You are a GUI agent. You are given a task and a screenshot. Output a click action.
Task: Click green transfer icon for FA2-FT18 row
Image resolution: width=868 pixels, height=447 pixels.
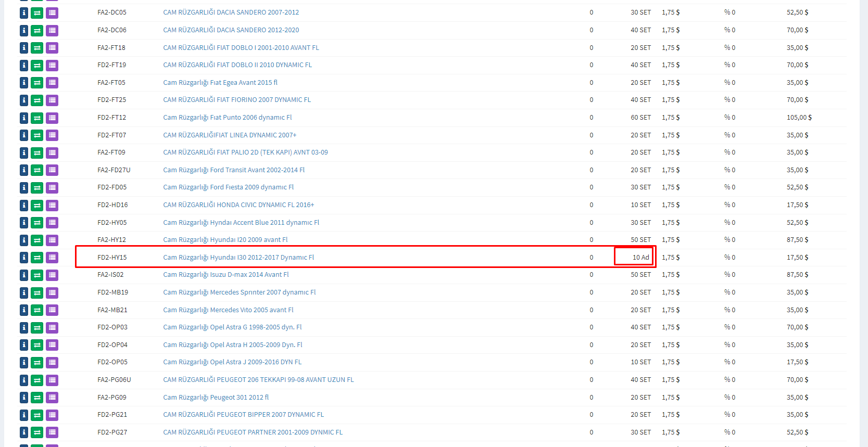37,48
